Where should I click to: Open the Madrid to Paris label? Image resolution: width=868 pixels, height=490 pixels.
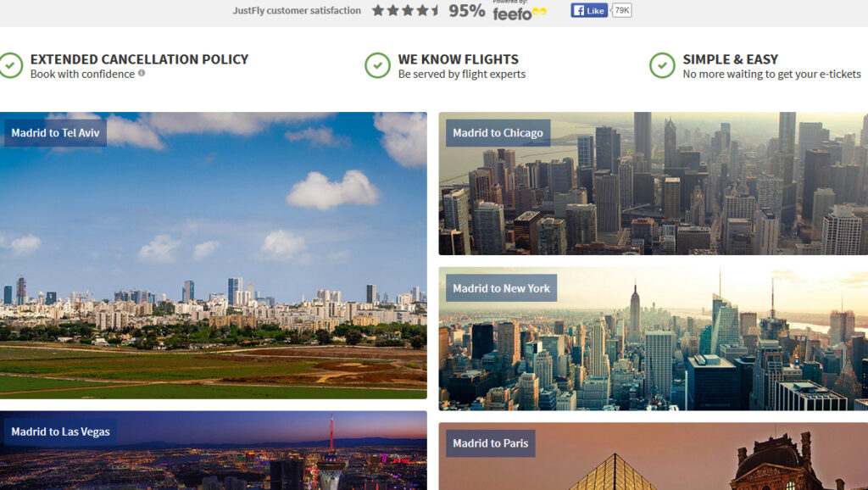[x=490, y=443]
